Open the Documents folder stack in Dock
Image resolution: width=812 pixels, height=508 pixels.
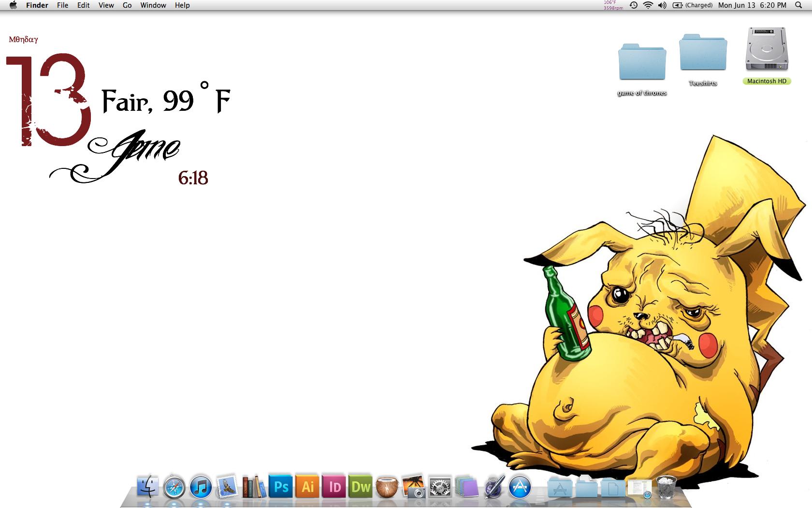coord(586,487)
